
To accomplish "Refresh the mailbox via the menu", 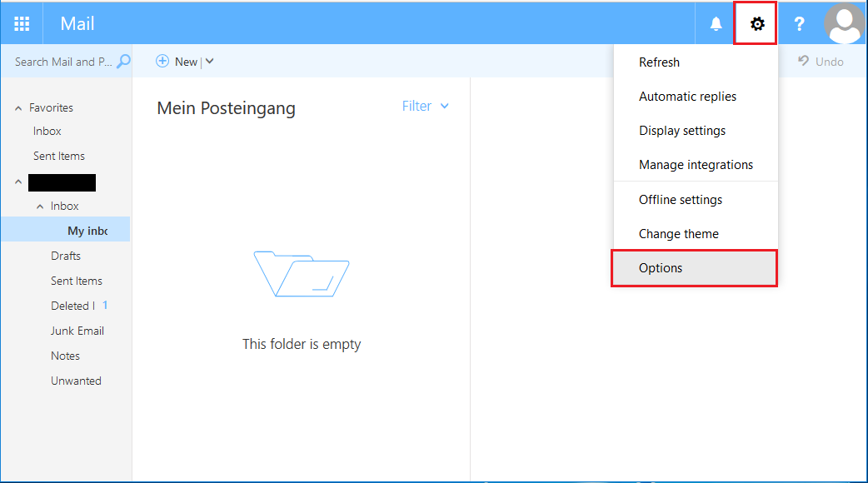I will click(x=657, y=62).
